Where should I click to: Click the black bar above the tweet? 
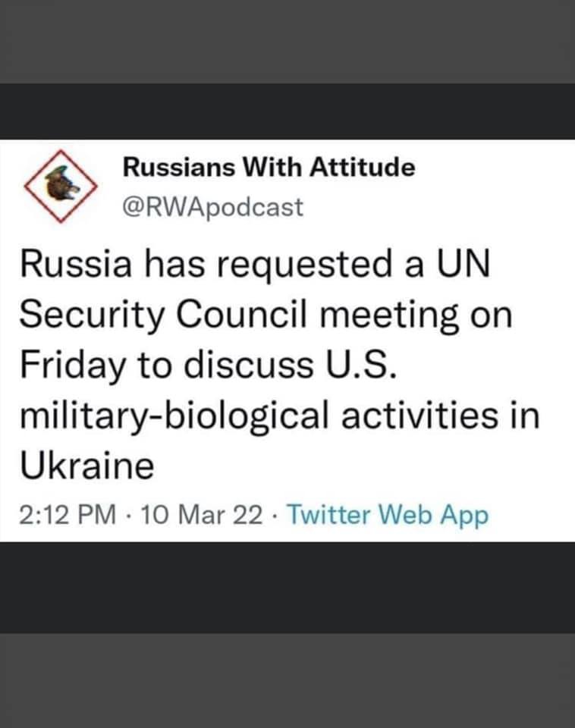(287, 111)
